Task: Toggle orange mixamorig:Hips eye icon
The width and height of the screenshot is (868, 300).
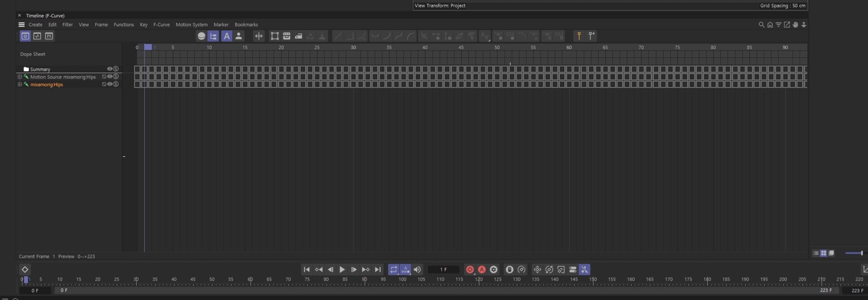Action: click(110, 85)
